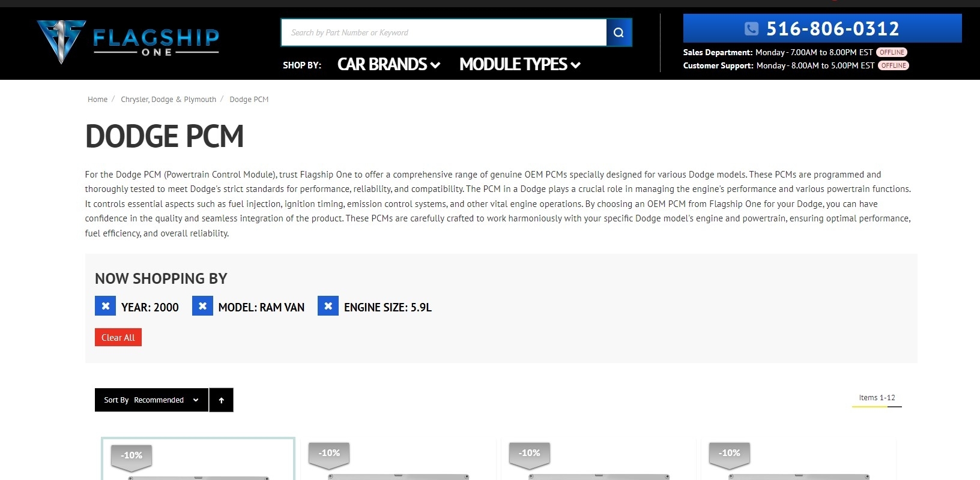Click the Dodge PCM breadcrumb text
Screen dimensions: 980x480
point(249,100)
